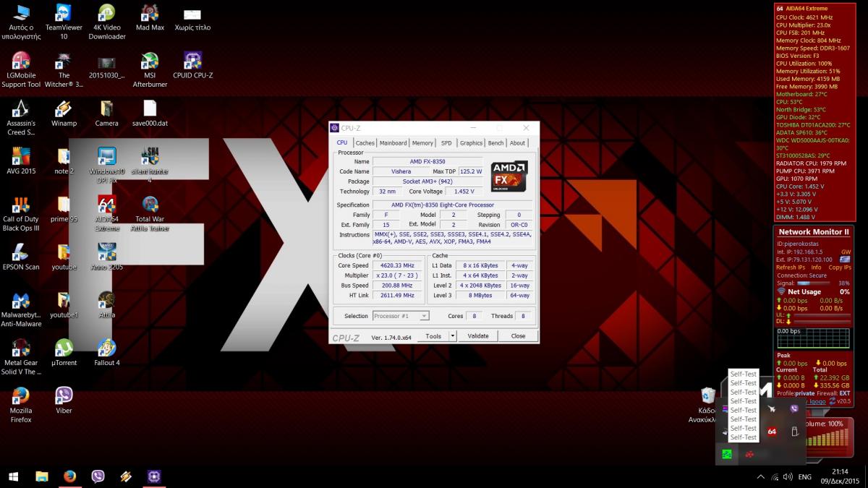Viewport: 868px width, 488px height.
Task: Open the AVG 2015 desktop icon
Action: (21, 160)
